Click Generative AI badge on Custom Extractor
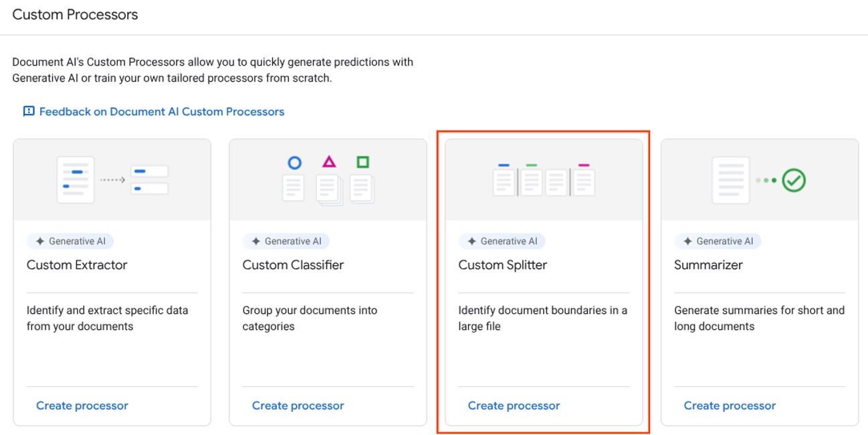 [x=70, y=242]
